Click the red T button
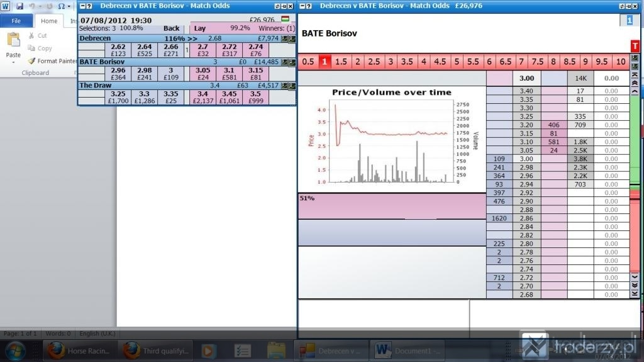Viewport: 644px width, 362px height. coord(635,46)
